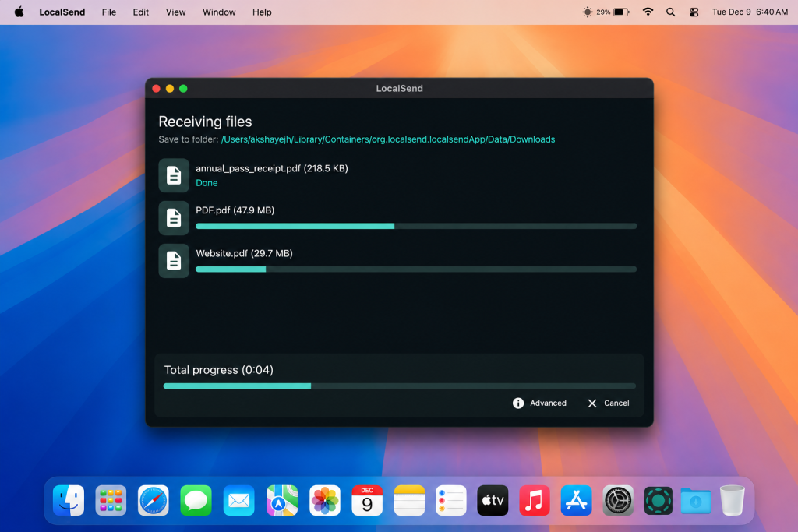Click the green zoom window button
Viewport: 798px width, 532px height.
(183, 89)
